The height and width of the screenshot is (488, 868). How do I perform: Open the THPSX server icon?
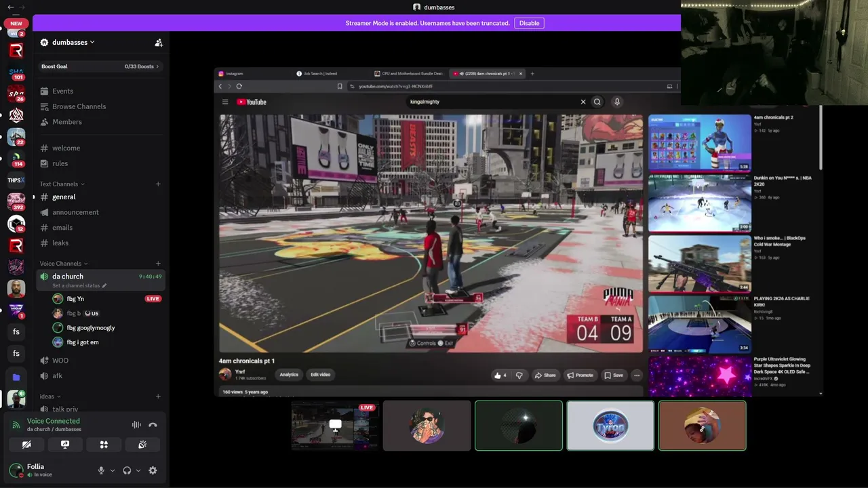pos(16,180)
